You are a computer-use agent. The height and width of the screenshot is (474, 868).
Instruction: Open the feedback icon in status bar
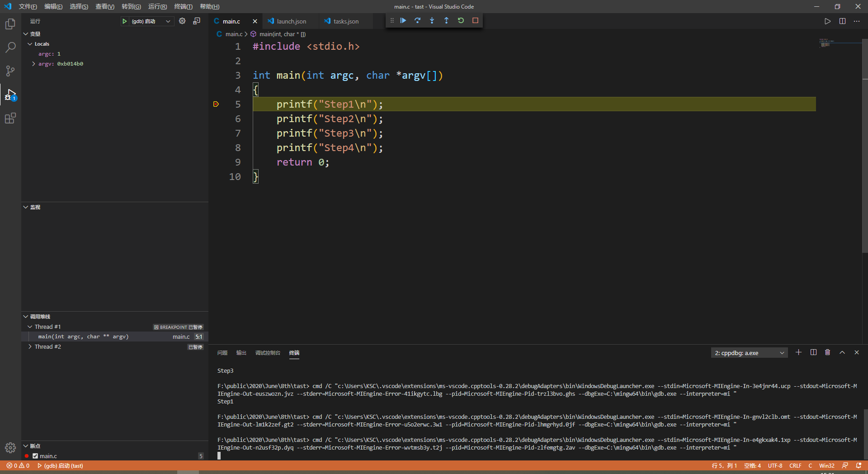845,465
